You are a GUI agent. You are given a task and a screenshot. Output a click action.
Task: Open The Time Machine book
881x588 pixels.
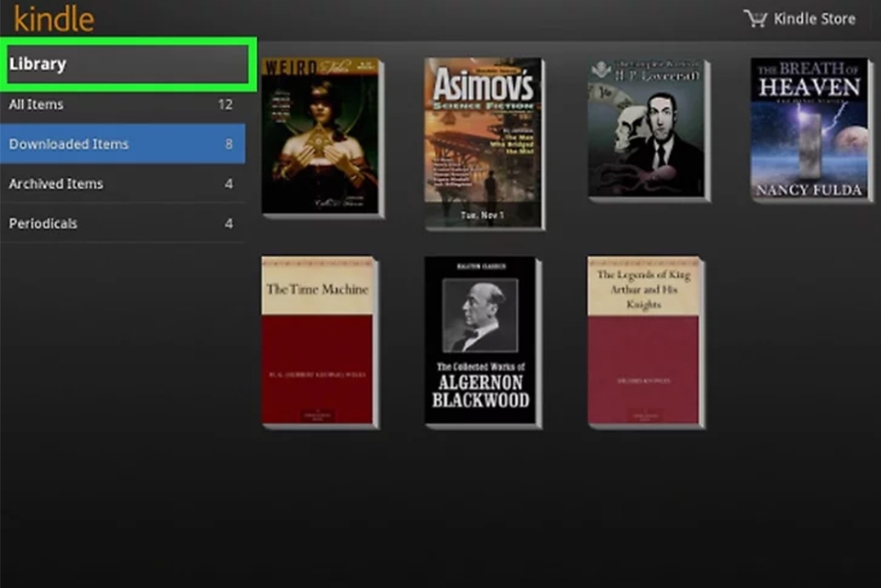[320, 342]
